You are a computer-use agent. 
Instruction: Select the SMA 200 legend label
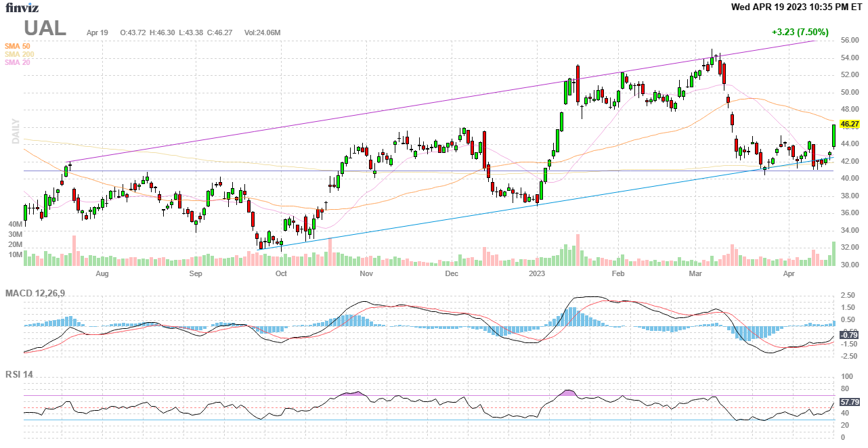tap(19, 54)
